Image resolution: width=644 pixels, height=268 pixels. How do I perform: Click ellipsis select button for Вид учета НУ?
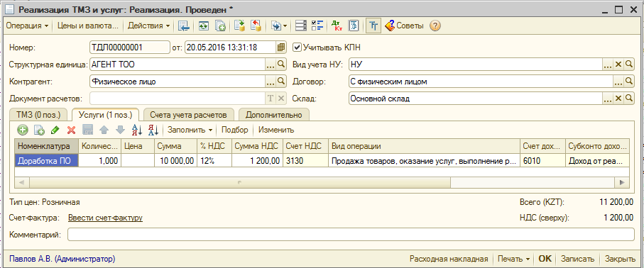coord(608,65)
